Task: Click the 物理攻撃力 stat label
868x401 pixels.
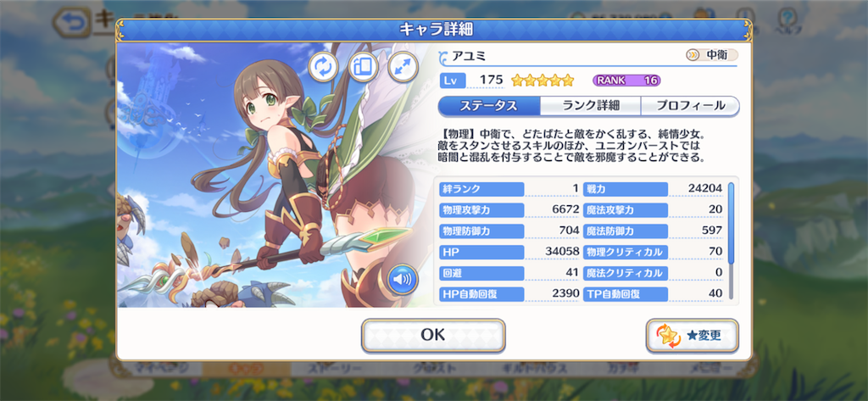Action: pos(481,210)
